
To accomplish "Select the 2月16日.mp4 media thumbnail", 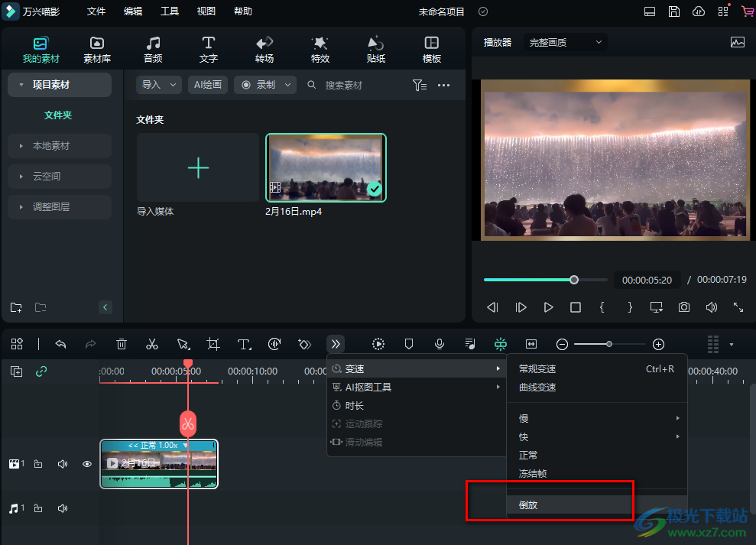I will point(326,168).
